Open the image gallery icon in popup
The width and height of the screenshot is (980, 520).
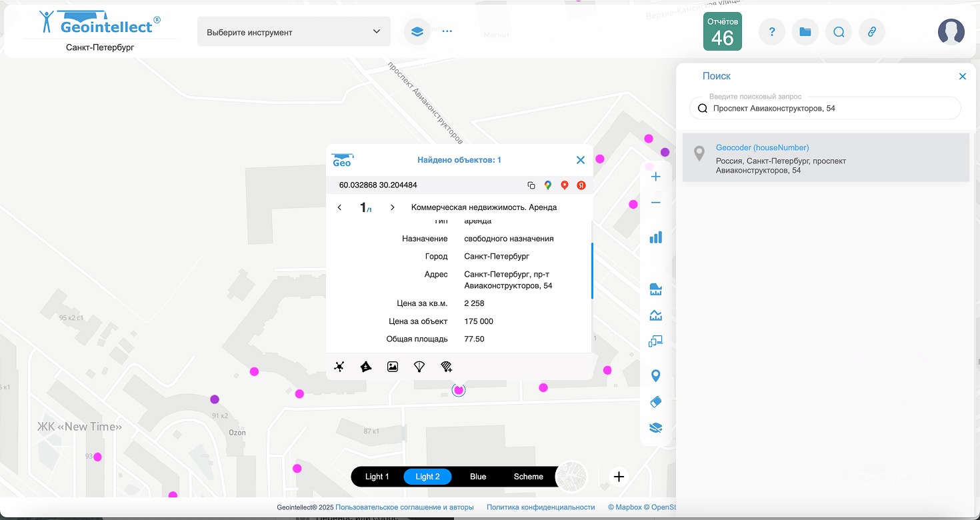(x=393, y=367)
